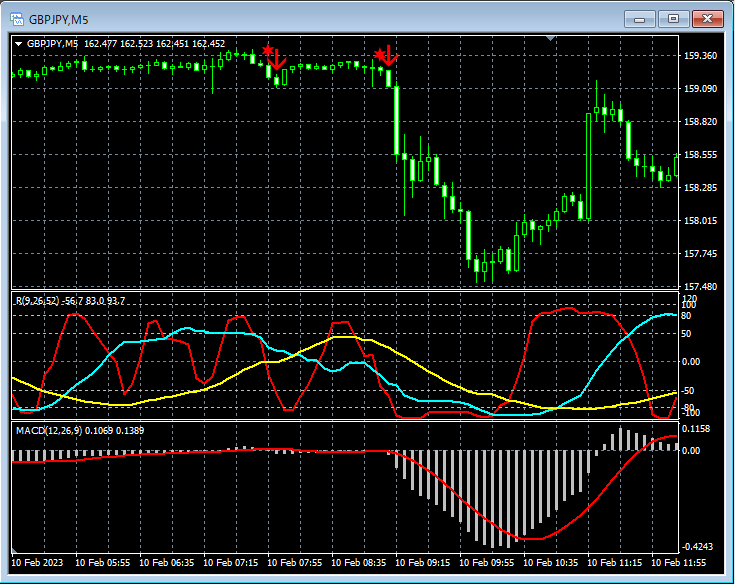The image size is (736, 584).
Task: Select the MACD(12,26,9) indicator label
Action: click(50, 430)
